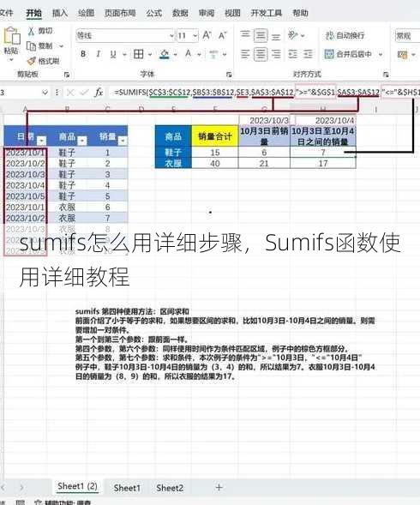
Task: Open Clipboard group dialog launcher
Action: (67, 75)
